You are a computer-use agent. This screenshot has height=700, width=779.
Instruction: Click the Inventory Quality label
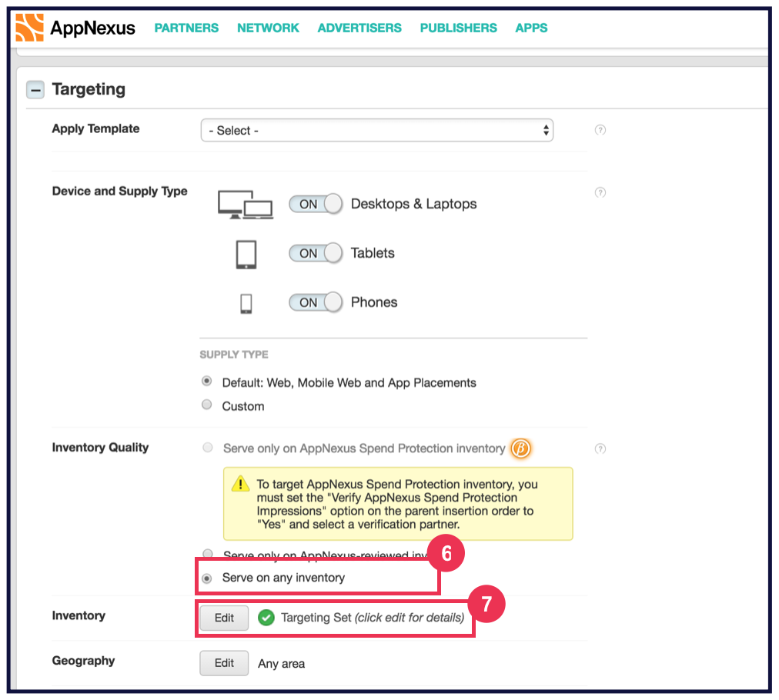100,448
